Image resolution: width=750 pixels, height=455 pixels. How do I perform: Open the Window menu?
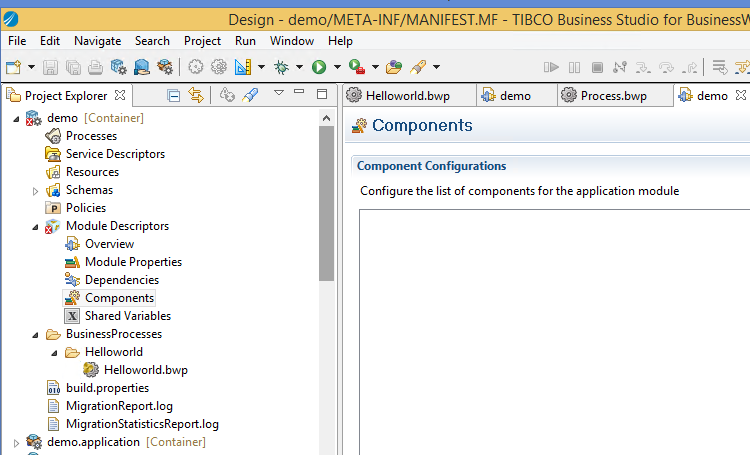pos(292,41)
